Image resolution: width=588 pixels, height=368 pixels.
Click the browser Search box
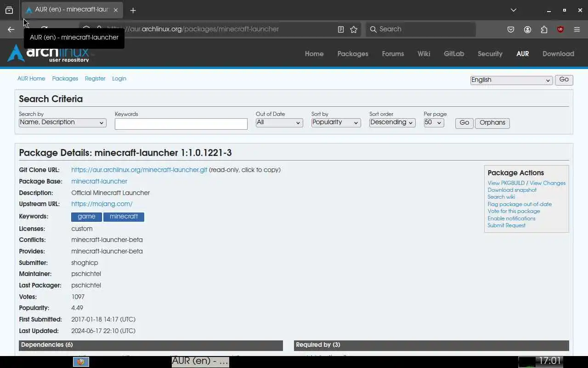(x=421, y=29)
